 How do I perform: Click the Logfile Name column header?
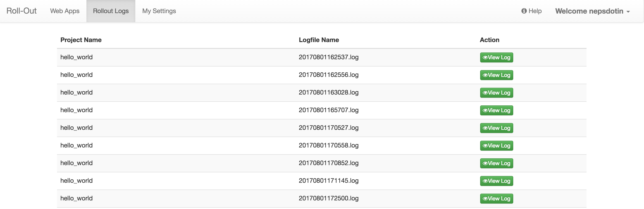click(x=319, y=40)
